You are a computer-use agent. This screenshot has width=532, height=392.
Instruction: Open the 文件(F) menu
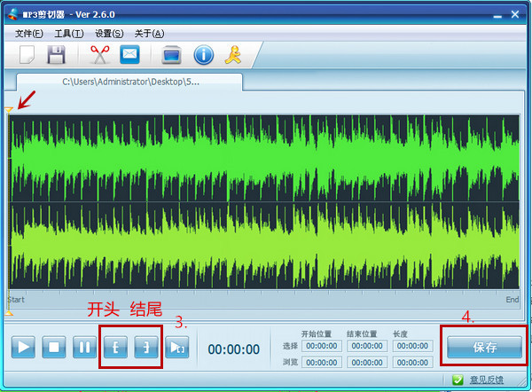(28, 34)
